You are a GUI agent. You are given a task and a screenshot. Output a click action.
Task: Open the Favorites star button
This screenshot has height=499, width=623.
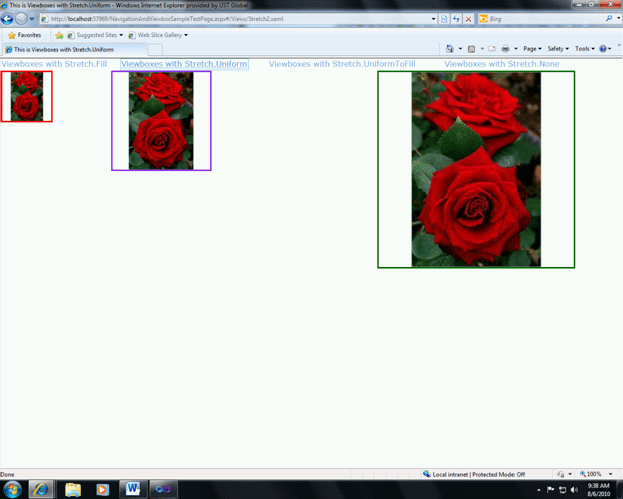(x=24, y=35)
